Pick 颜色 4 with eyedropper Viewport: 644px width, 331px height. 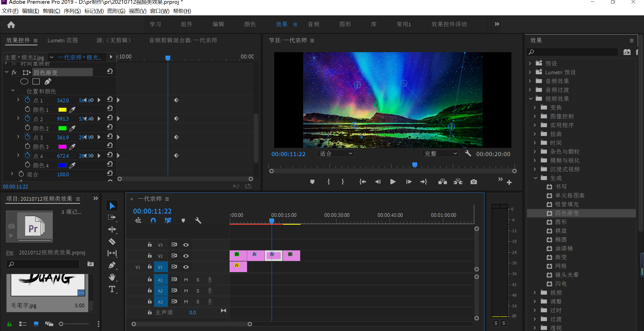(x=72, y=165)
